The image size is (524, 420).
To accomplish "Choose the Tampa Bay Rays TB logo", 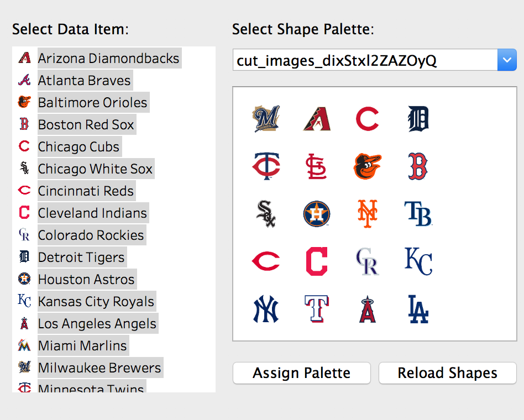I will [x=418, y=214].
